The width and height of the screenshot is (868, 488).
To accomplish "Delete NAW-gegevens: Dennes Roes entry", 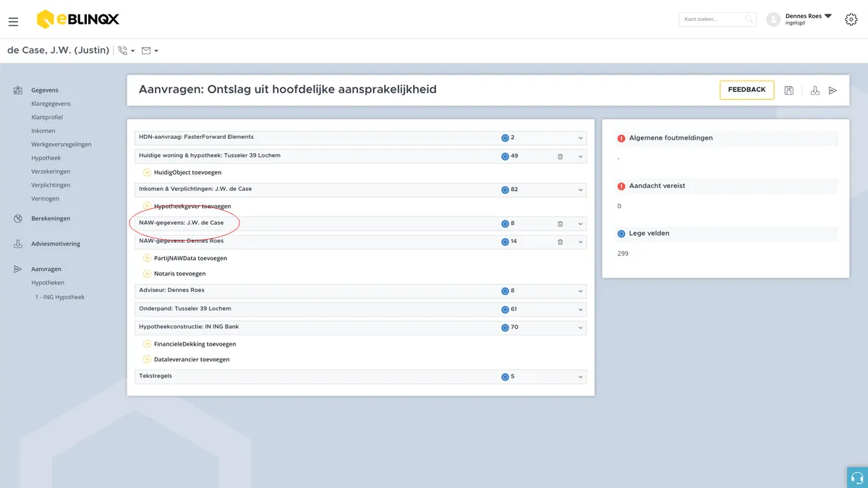I will click(561, 241).
